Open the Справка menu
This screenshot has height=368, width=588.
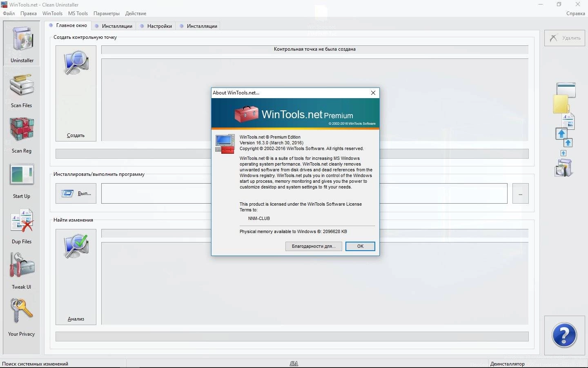click(x=576, y=13)
